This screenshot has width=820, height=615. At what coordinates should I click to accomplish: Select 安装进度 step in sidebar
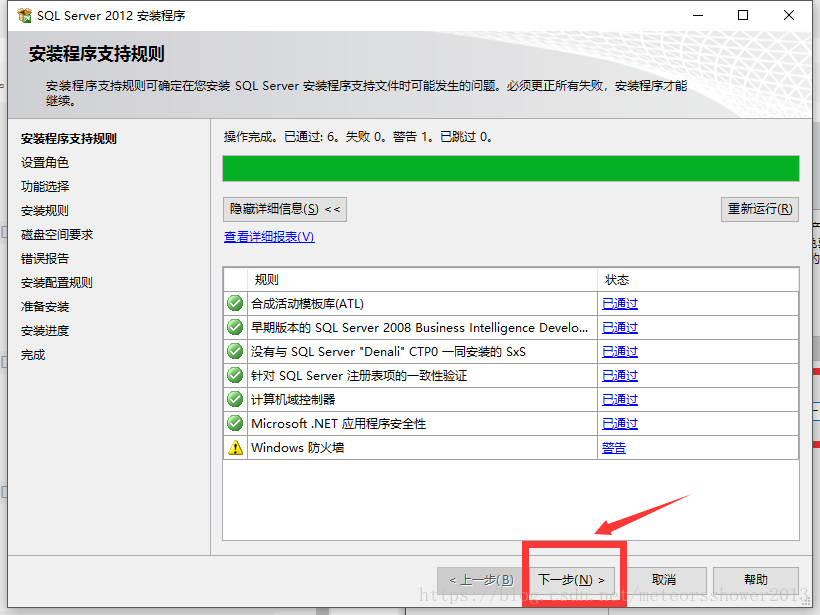tap(45, 331)
